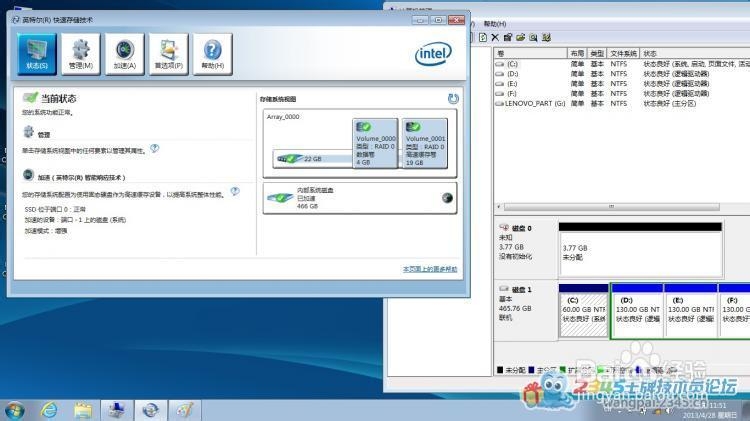Screen dimensions: 750x421
Task: Open the Windows Start menu
Action: click(15, 410)
